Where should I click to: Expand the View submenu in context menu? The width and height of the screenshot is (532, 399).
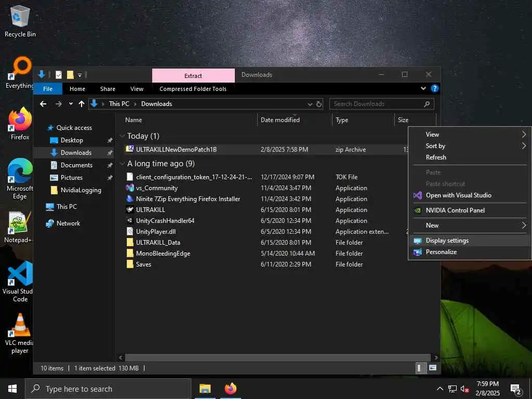(x=470, y=135)
